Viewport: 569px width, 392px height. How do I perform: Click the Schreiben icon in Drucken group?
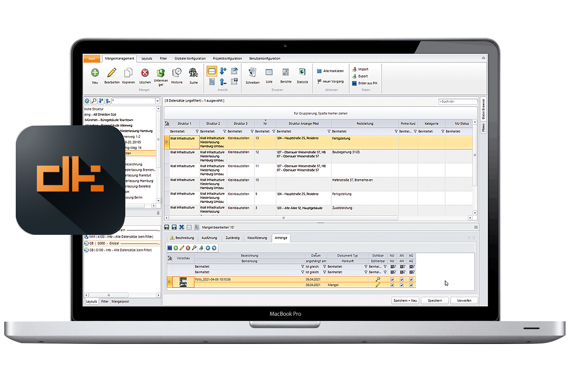point(252,72)
